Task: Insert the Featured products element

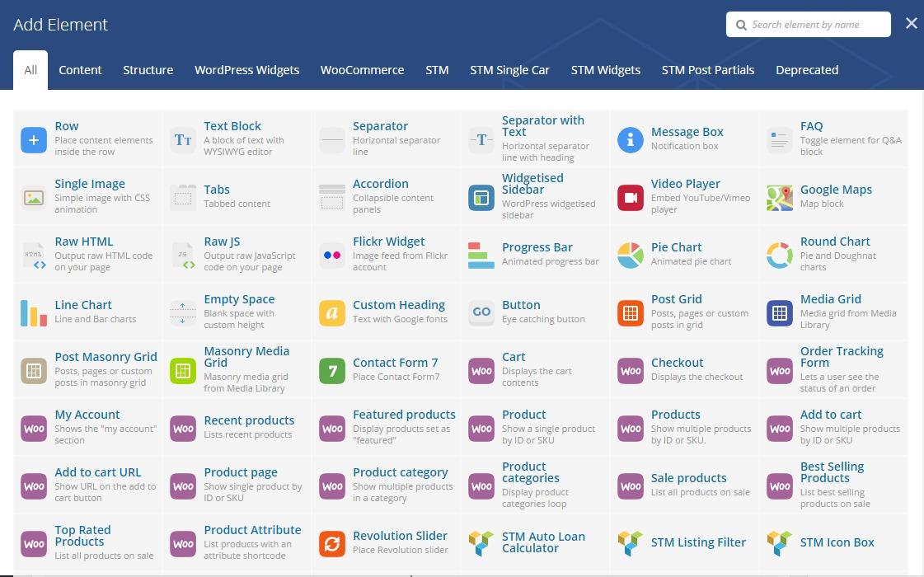Action: (x=386, y=427)
